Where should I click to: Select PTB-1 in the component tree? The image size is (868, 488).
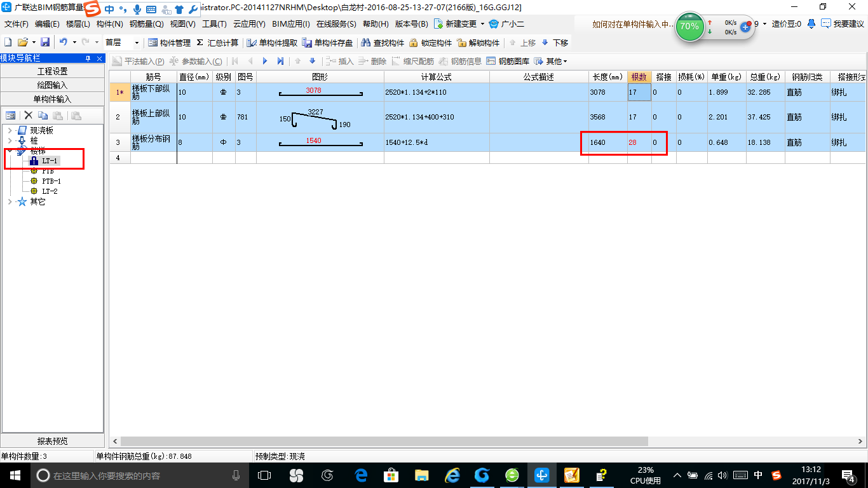(x=51, y=181)
